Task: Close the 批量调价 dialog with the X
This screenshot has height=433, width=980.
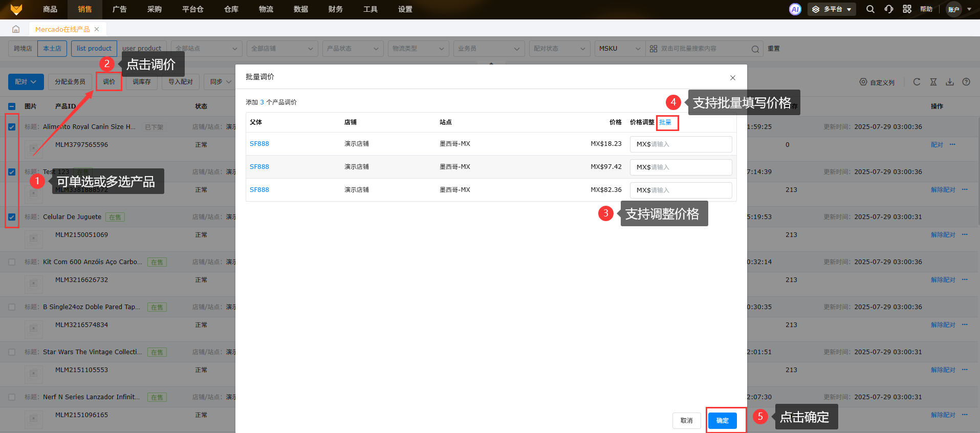Action: 733,78
